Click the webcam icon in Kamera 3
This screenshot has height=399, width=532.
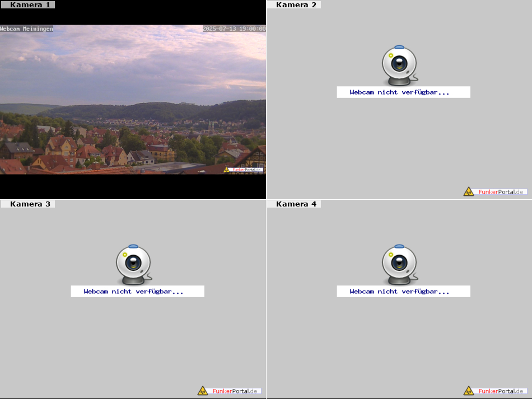click(134, 265)
